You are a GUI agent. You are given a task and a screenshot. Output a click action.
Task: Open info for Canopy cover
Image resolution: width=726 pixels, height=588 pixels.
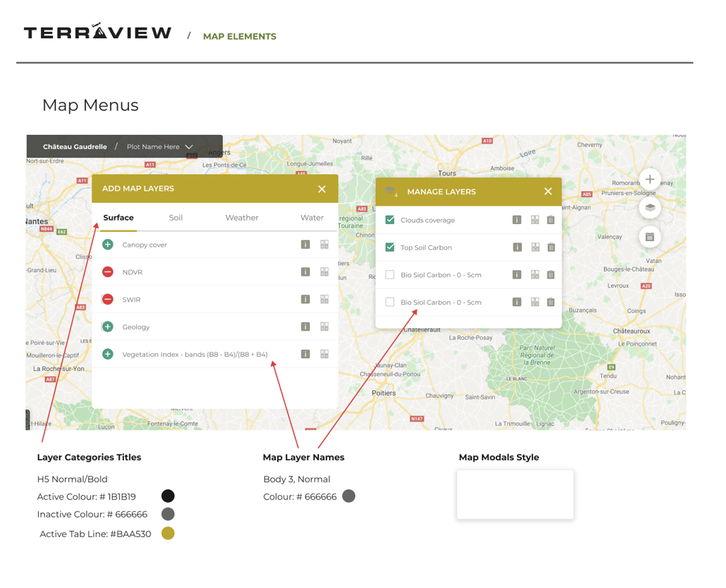coord(306,244)
